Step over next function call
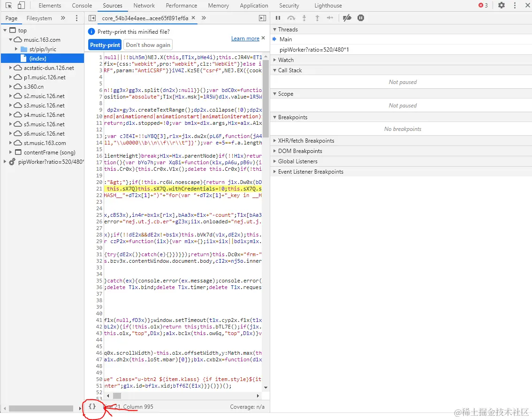This screenshot has width=532, height=420. pyautogui.click(x=291, y=18)
